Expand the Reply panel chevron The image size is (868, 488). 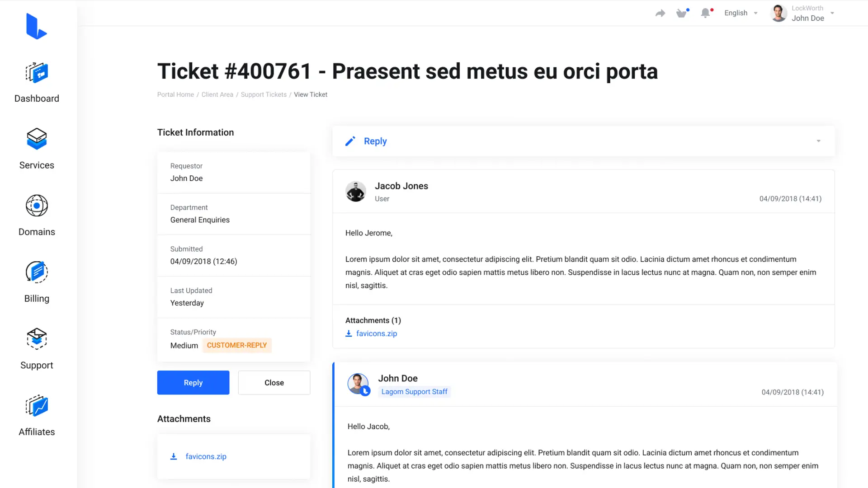pos(818,141)
